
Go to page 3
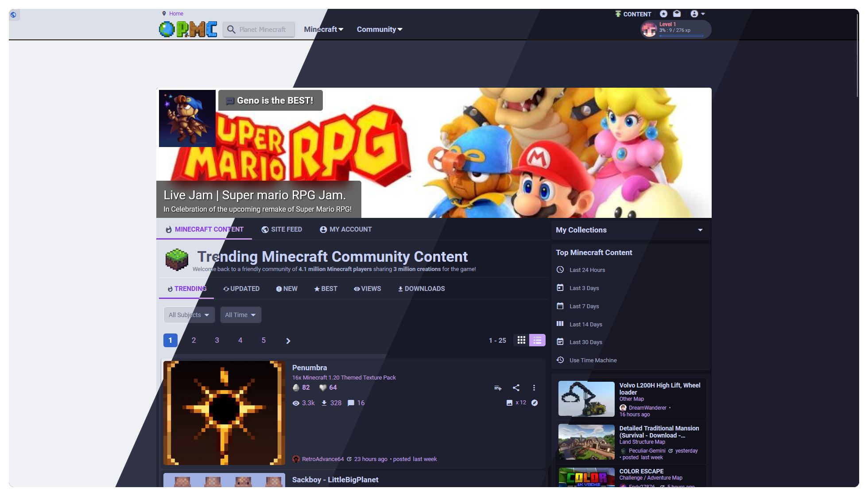[217, 340]
